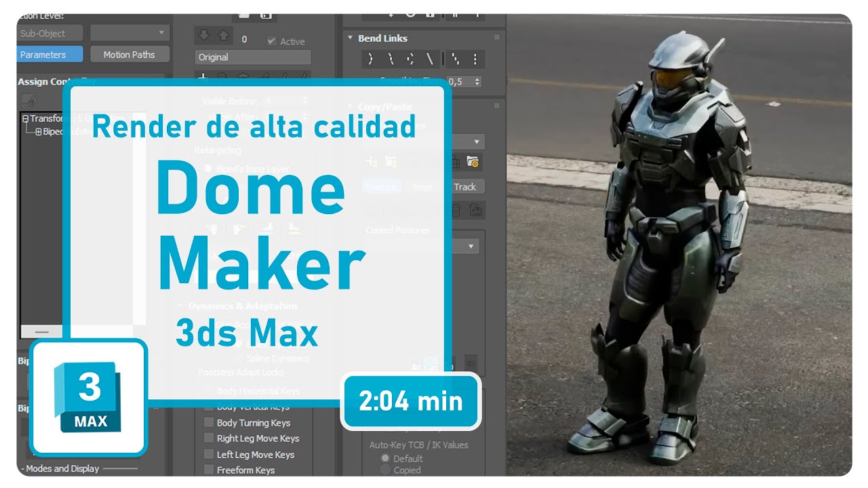Click the Original layer name field
868x488 pixels.
click(253, 57)
